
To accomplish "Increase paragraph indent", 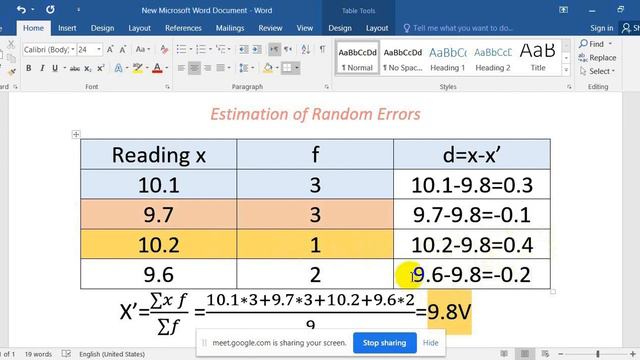I will coord(257,49).
